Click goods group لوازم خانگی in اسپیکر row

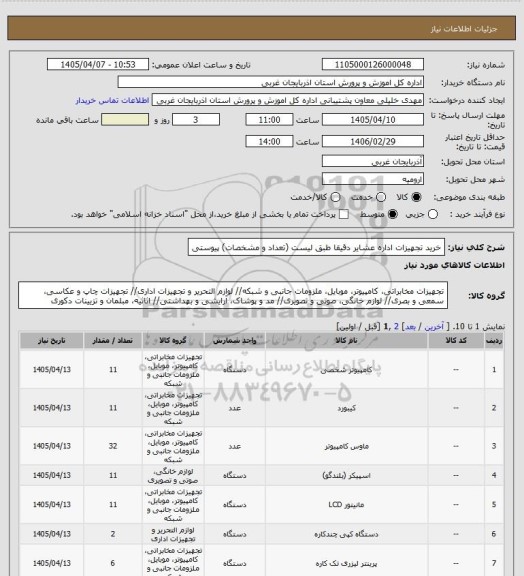173,475
